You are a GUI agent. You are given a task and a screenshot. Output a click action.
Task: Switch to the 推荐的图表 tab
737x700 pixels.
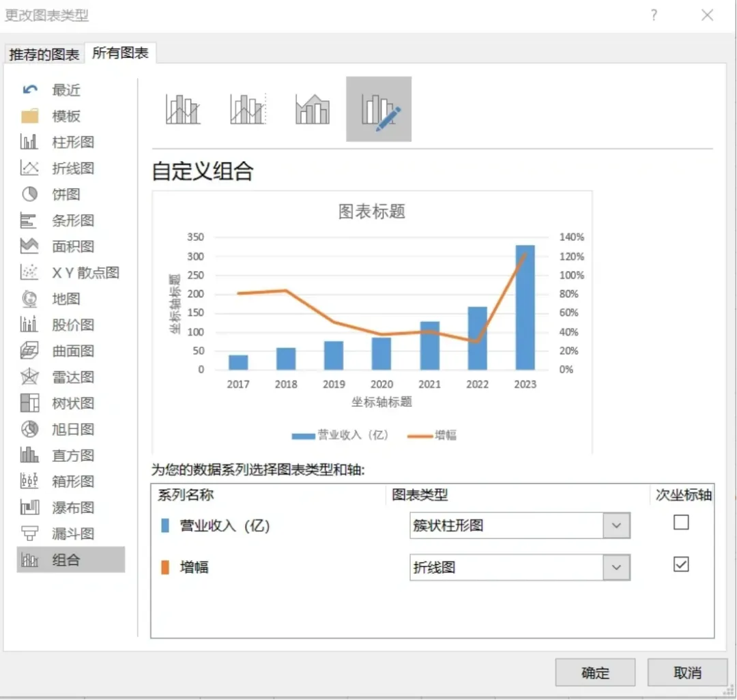44,55
